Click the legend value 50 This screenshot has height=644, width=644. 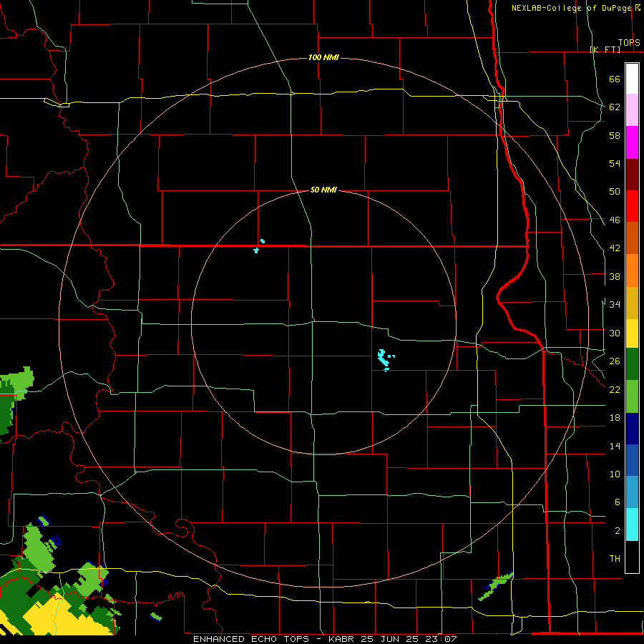click(x=615, y=192)
